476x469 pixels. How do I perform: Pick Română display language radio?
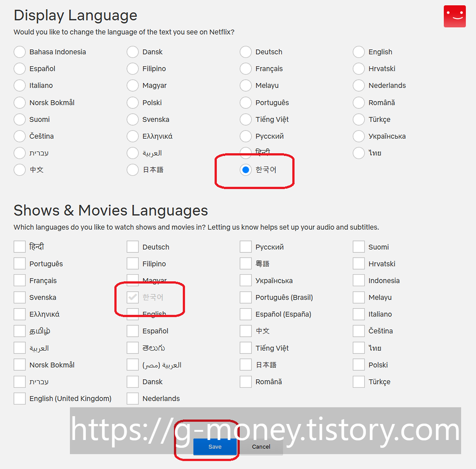[359, 103]
